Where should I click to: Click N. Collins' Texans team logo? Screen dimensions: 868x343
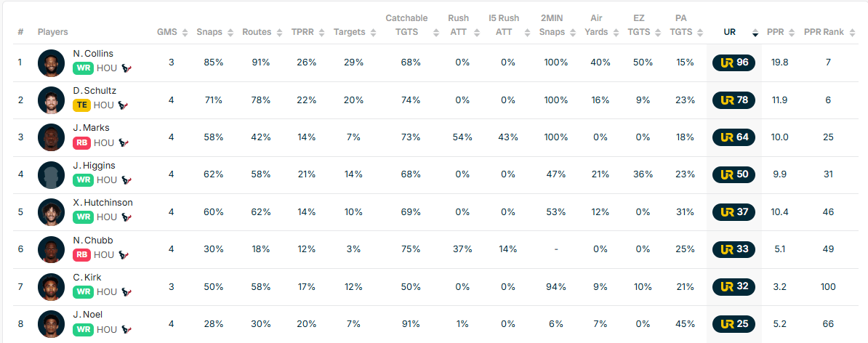click(126, 68)
